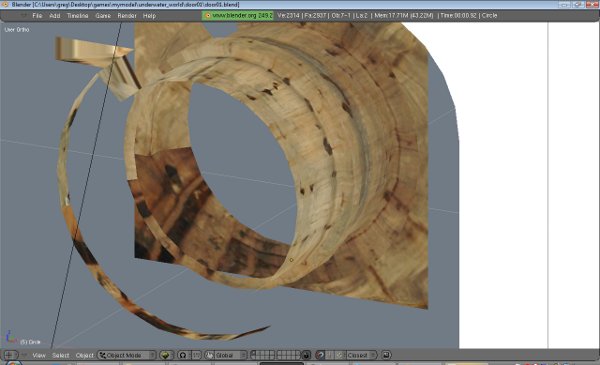
Task: Click the User Ortho viewport label
Action: [x=17, y=29]
